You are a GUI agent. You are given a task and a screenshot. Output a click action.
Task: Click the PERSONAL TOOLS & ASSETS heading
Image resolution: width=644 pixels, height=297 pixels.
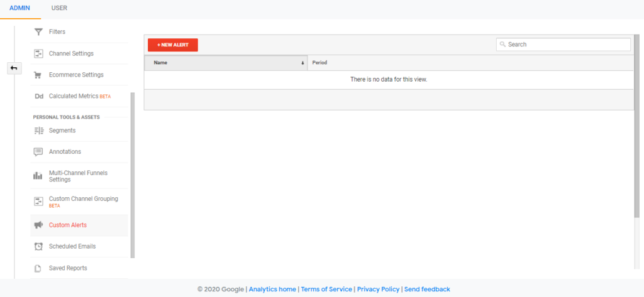pyautogui.click(x=67, y=117)
